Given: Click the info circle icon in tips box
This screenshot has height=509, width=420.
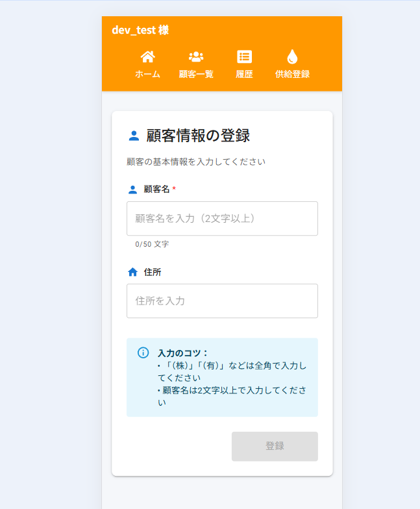Looking at the screenshot, I should click(x=143, y=353).
